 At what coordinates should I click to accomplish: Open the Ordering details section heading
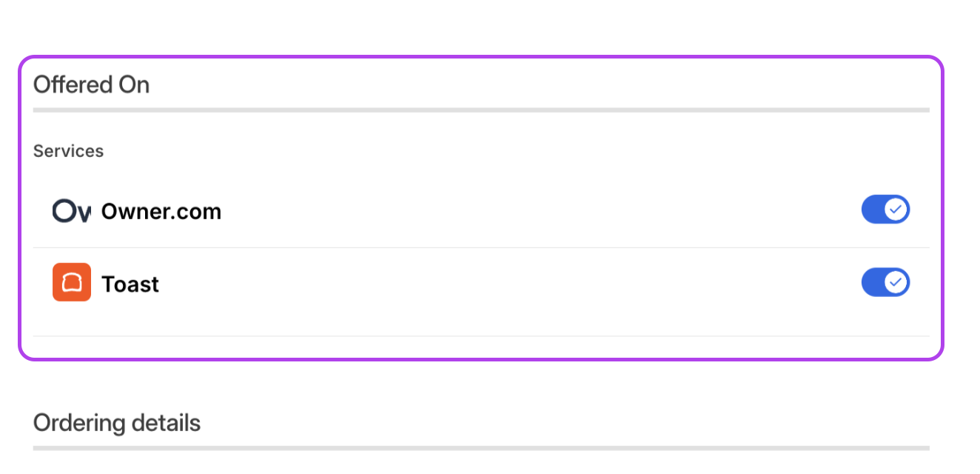click(x=117, y=423)
